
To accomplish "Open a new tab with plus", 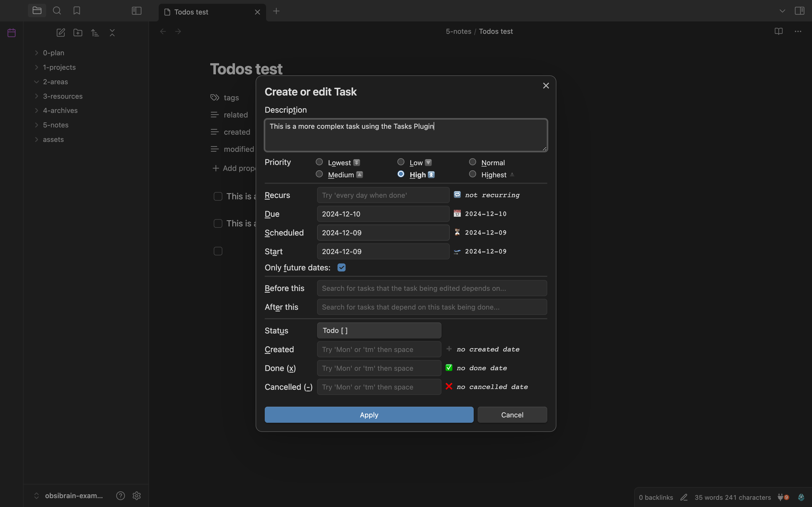I will pos(276,11).
